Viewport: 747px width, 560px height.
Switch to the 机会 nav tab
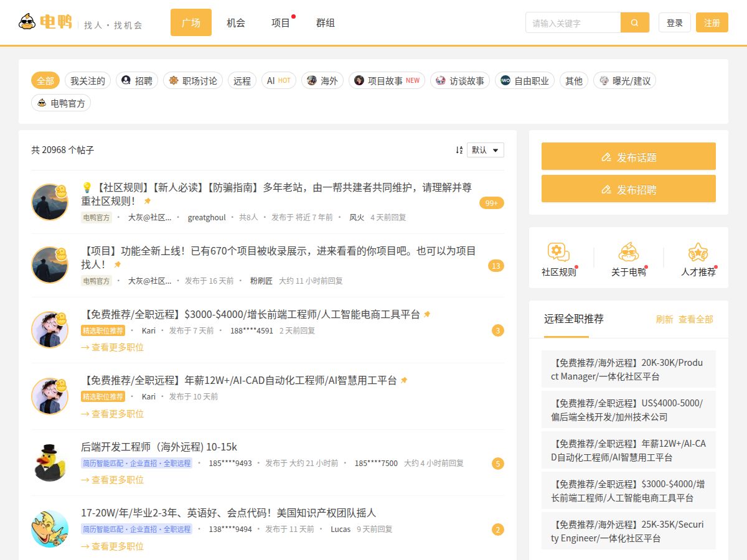236,22
